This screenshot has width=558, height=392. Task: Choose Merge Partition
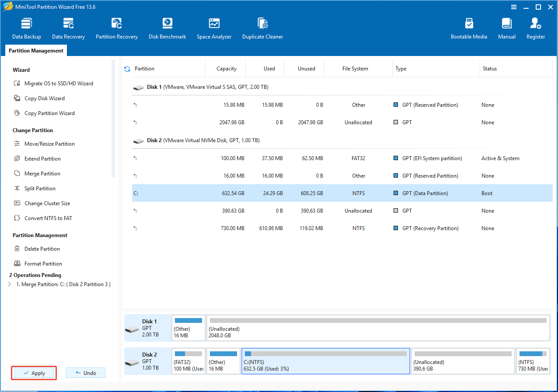[x=37, y=174]
